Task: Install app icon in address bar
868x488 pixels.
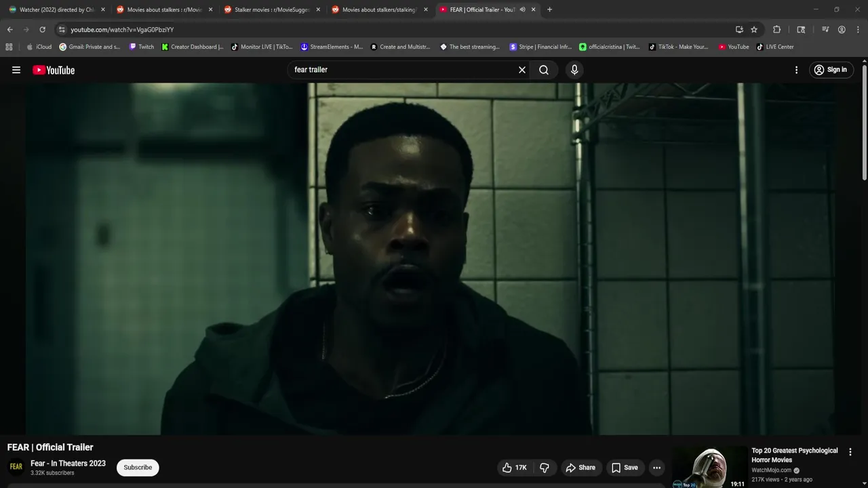Action: pos(739,30)
